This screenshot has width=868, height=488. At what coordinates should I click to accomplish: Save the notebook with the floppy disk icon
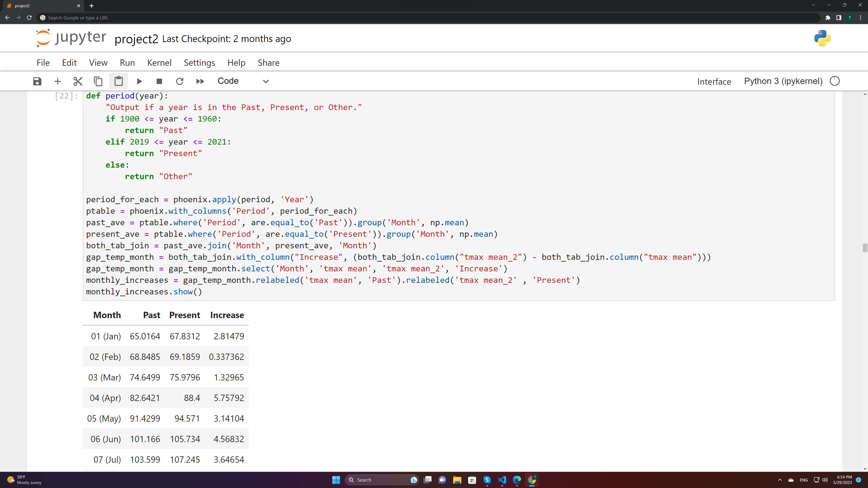[x=37, y=81]
